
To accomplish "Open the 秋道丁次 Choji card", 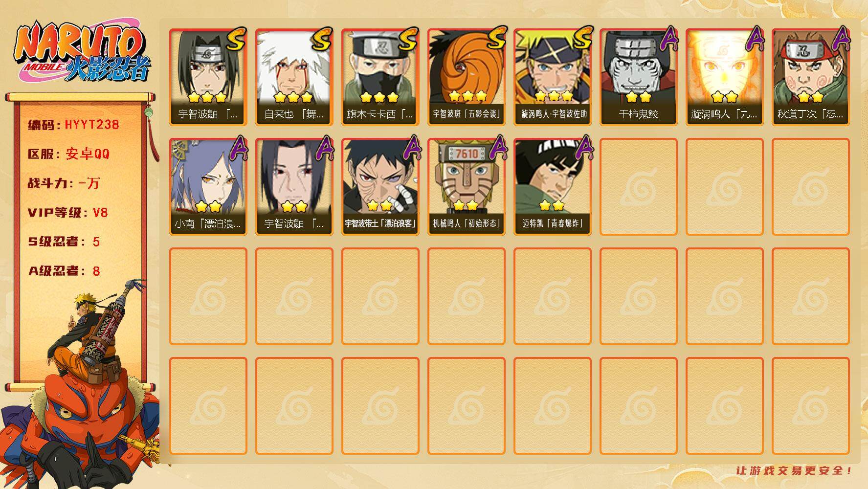I will (x=810, y=77).
